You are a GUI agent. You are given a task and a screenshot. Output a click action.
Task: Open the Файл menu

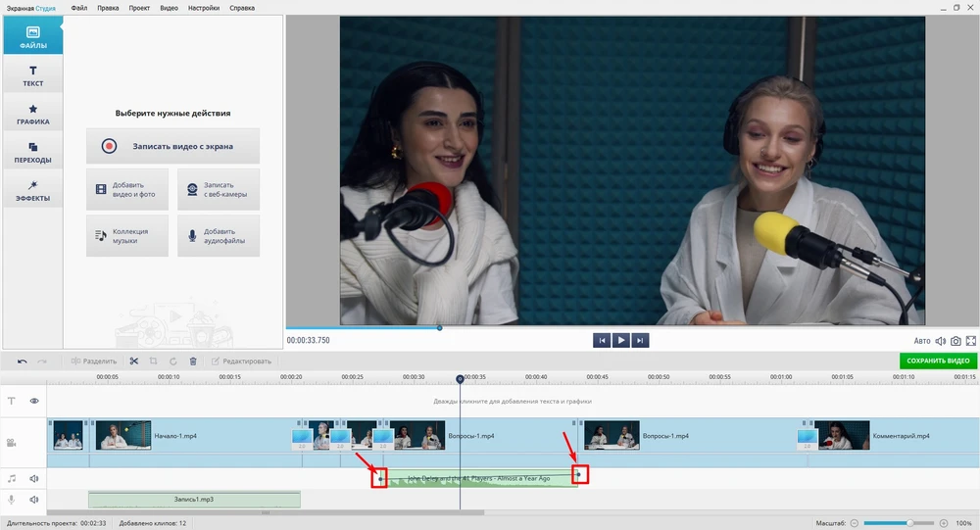pos(78,8)
